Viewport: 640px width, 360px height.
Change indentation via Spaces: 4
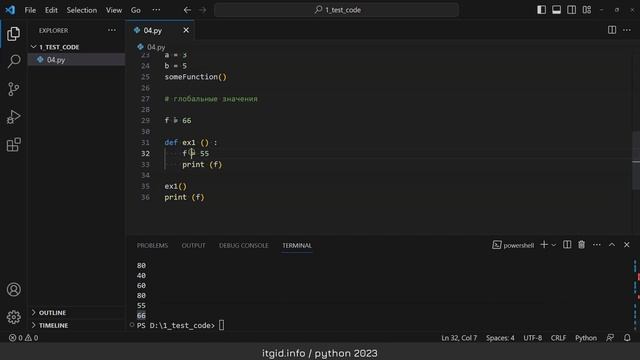[500, 338]
